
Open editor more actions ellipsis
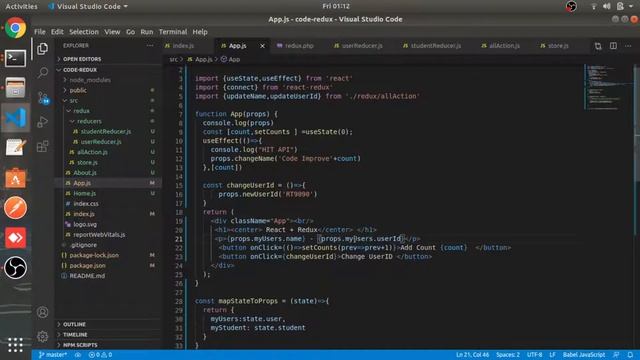pyautogui.click(x=628, y=46)
